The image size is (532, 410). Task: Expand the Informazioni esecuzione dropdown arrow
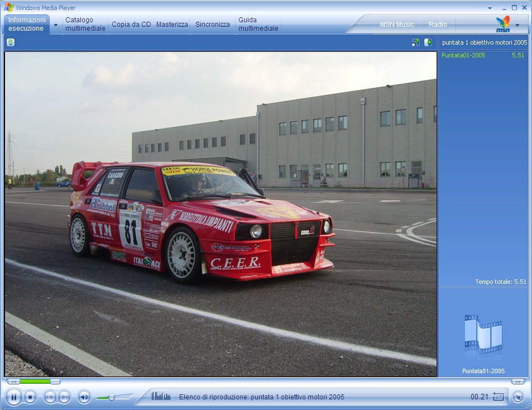coord(56,25)
